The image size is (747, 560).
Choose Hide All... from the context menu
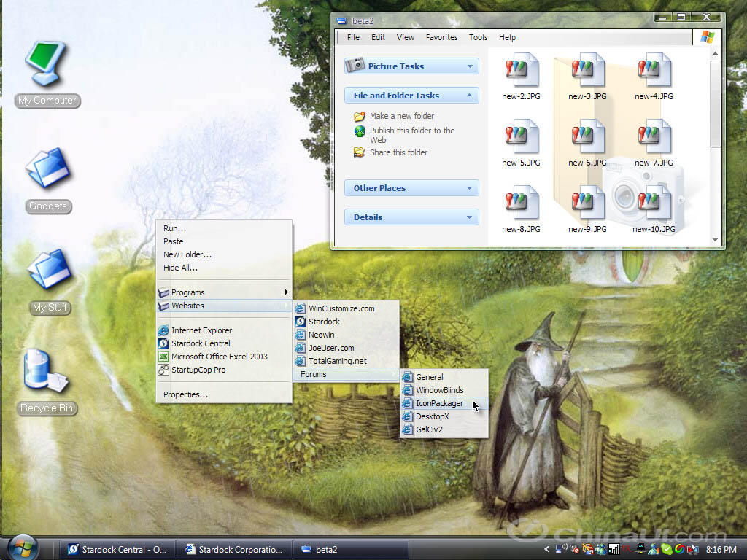[224, 268]
